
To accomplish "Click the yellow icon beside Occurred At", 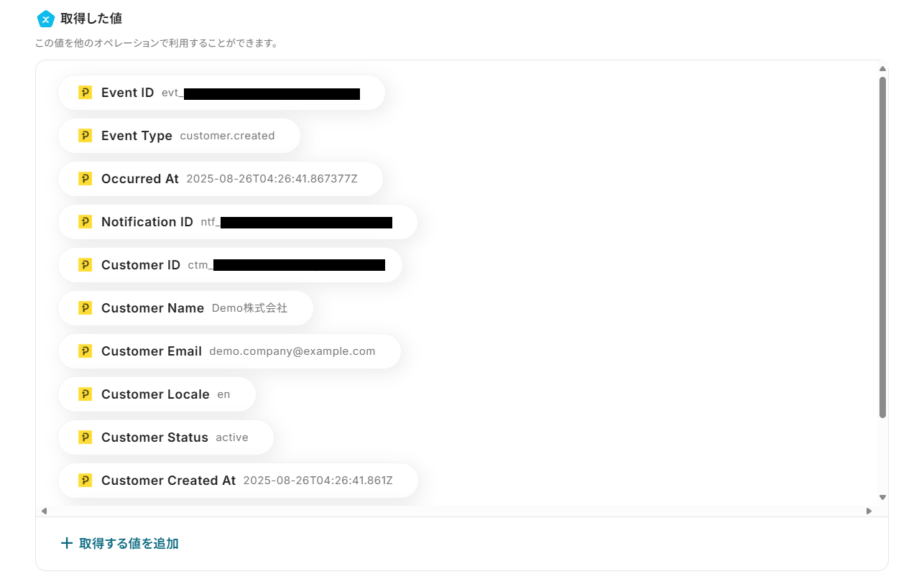I will click(x=85, y=179).
